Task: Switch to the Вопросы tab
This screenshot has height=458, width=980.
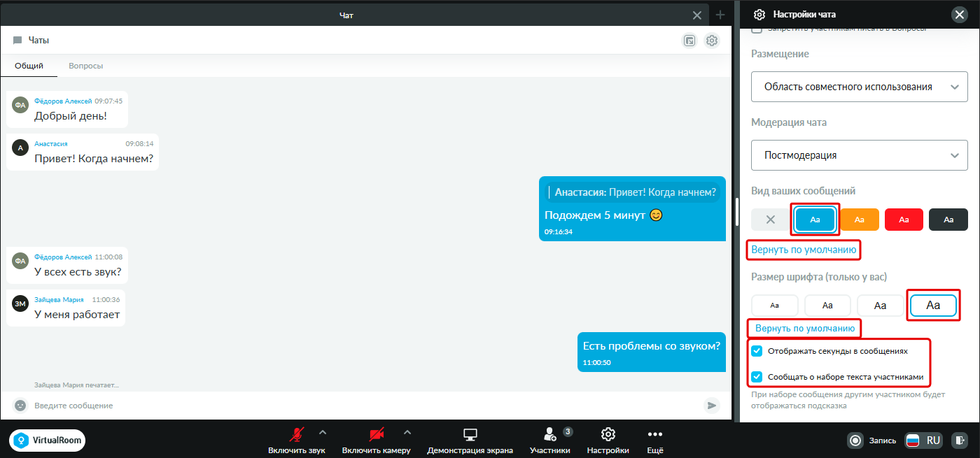Action: [86, 66]
